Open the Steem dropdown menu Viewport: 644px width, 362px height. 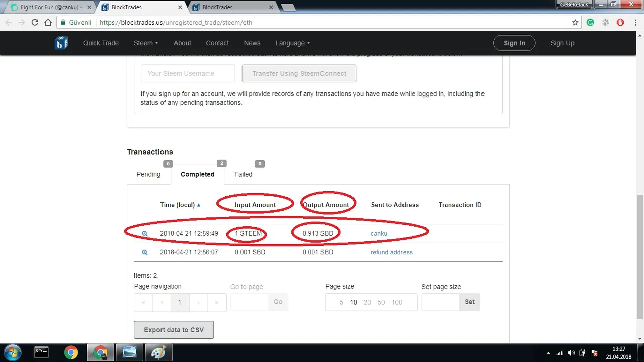146,43
